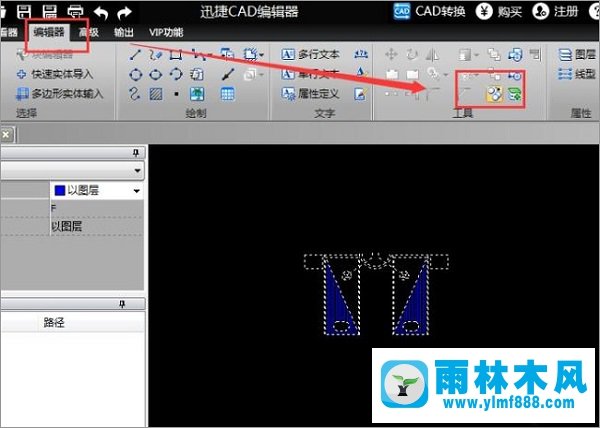
Task: Toggle pin on the properties panel
Action: (x=136, y=153)
